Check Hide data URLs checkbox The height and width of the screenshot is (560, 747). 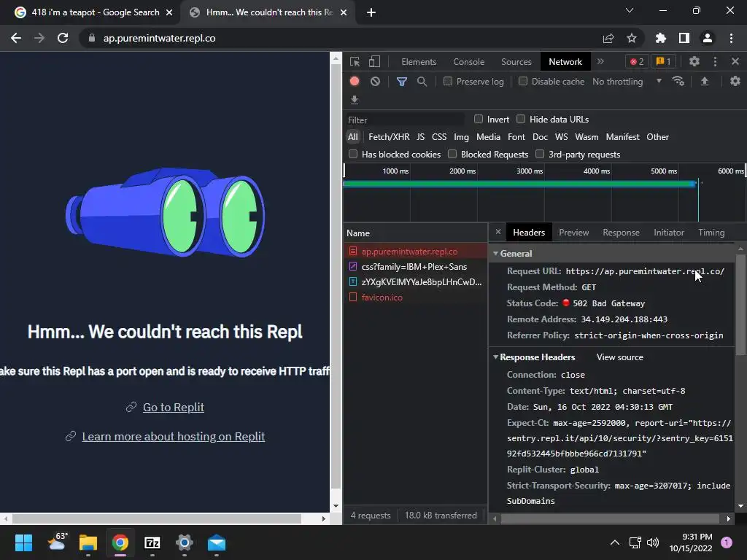pyautogui.click(x=521, y=119)
